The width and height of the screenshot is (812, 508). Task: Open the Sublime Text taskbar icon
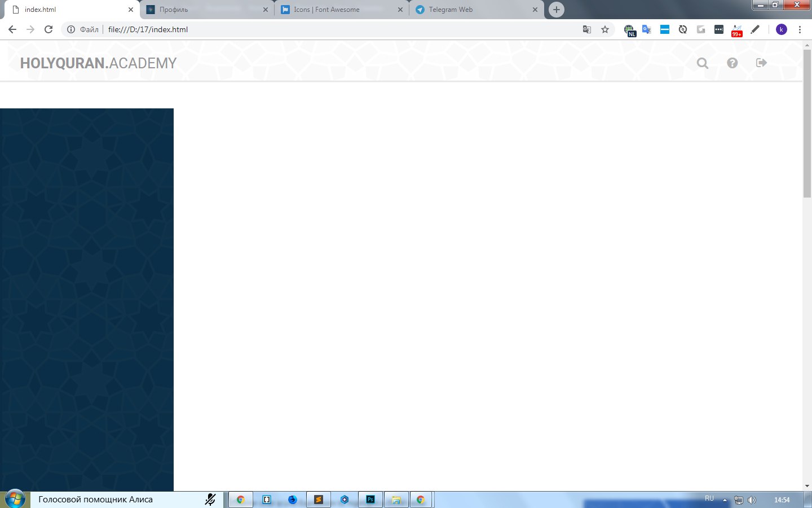319,500
